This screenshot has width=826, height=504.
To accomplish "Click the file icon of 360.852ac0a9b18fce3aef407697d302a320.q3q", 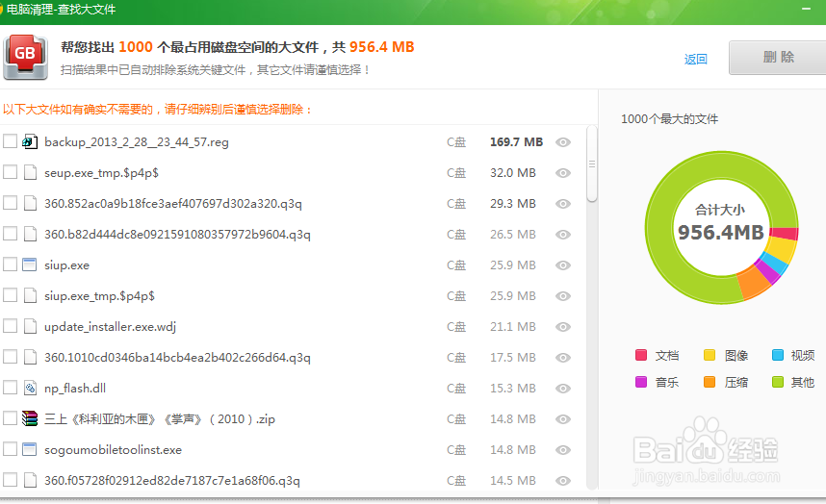I will (x=30, y=204).
